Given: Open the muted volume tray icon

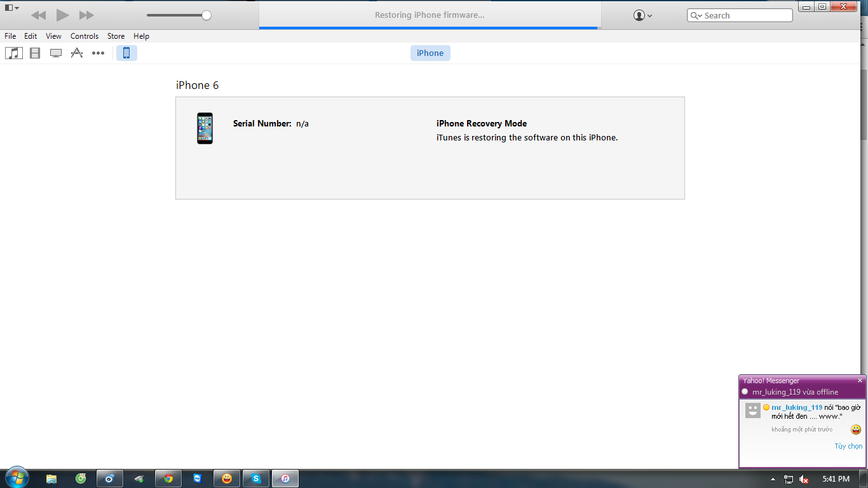Looking at the screenshot, I should 804,479.
